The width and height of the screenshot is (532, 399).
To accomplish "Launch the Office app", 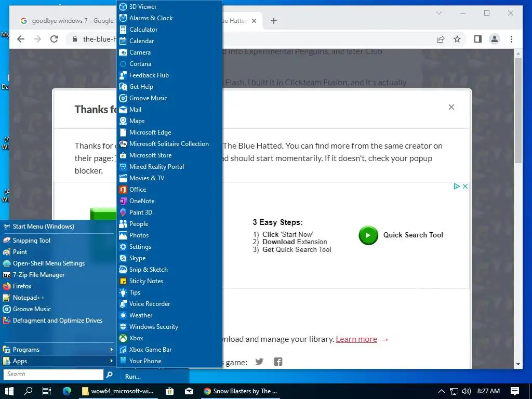I will 170,189.
